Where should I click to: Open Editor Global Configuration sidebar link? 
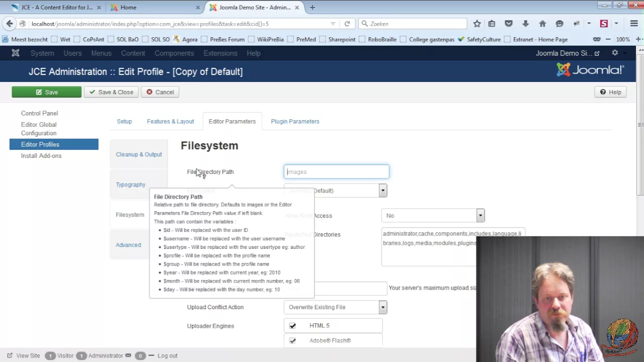point(39,129)
